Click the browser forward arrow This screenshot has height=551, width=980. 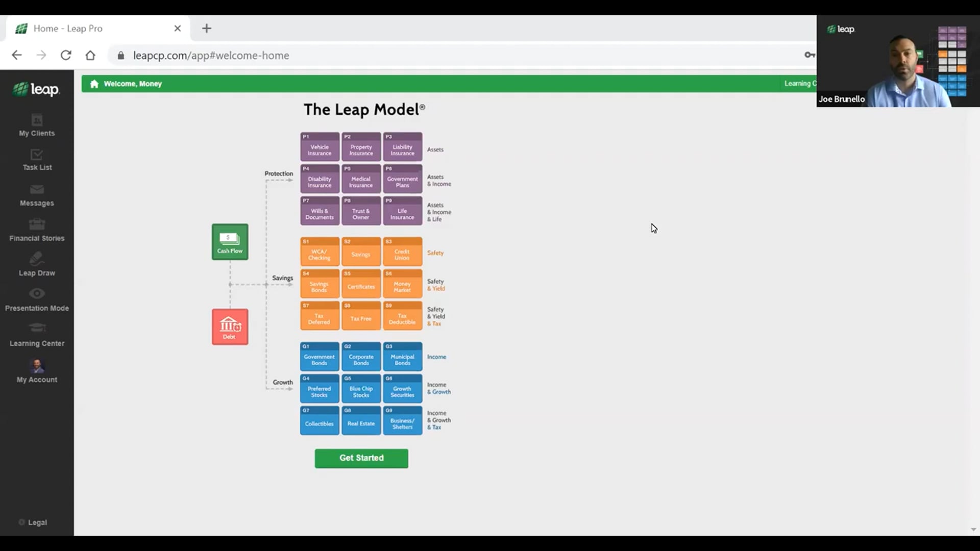click(x=41, y=55)
